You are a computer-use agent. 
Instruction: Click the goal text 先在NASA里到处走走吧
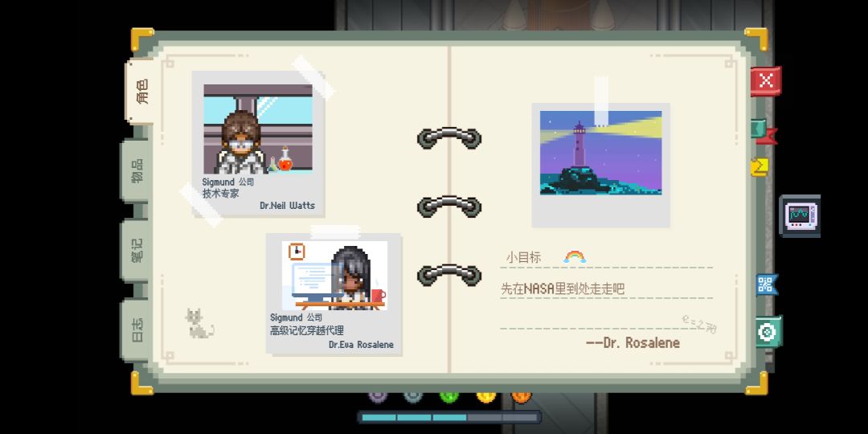563,289
